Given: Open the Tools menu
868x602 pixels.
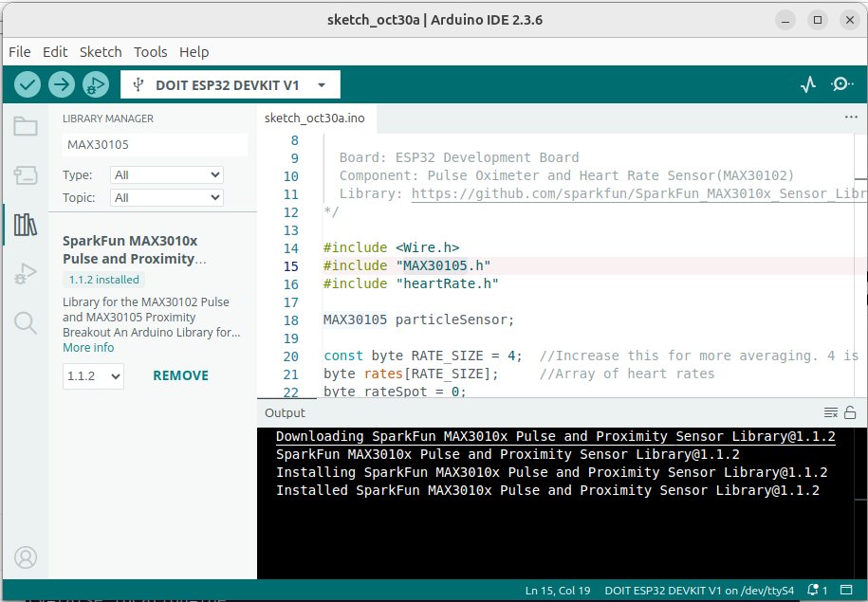Looking at the screenshot, I should click(150, 52).
